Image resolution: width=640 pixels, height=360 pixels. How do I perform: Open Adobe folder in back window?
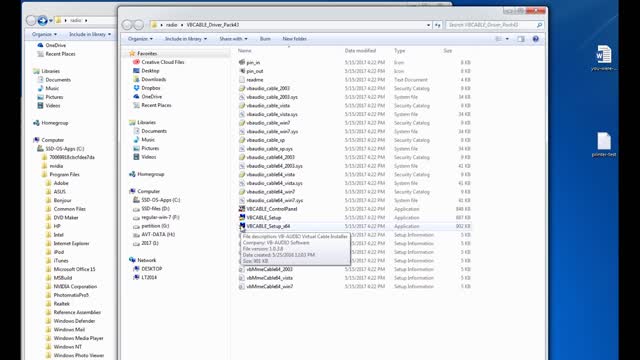click(57, 183)
